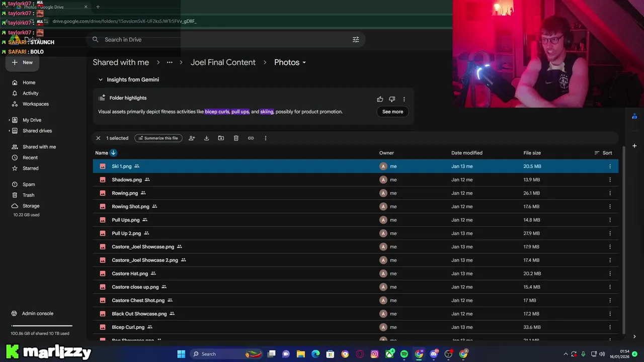The height and width of the screenshot is (362, 644).
Task: Open Windows Start menu
Action: tap(181, 354)
